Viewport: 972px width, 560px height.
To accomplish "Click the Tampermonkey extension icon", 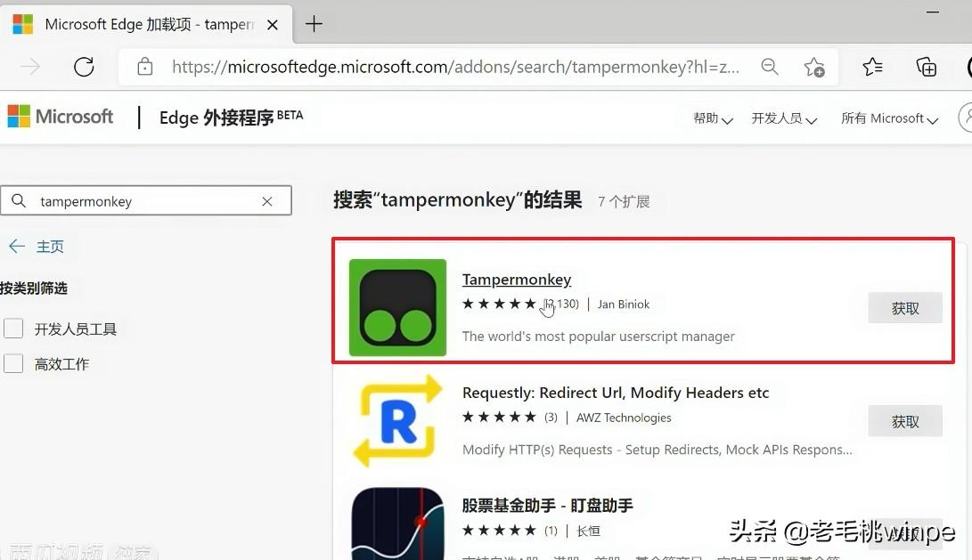I will [397, 307].
